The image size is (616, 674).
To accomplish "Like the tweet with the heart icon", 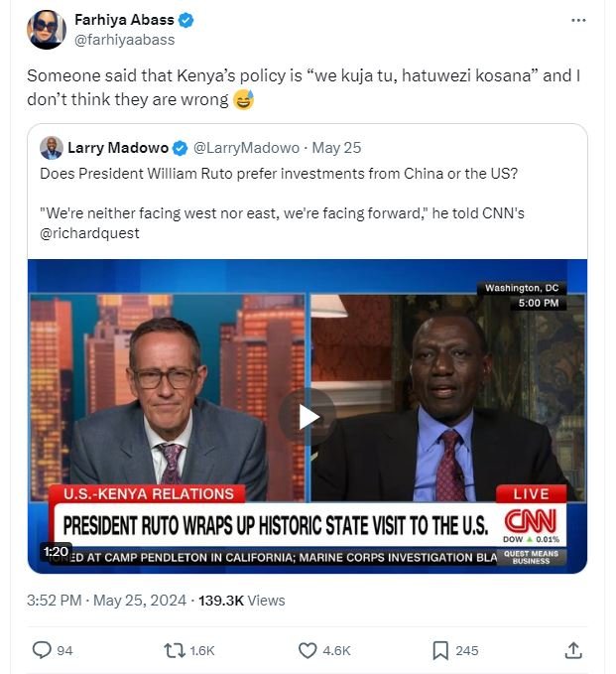I will [x=308, y=650].
